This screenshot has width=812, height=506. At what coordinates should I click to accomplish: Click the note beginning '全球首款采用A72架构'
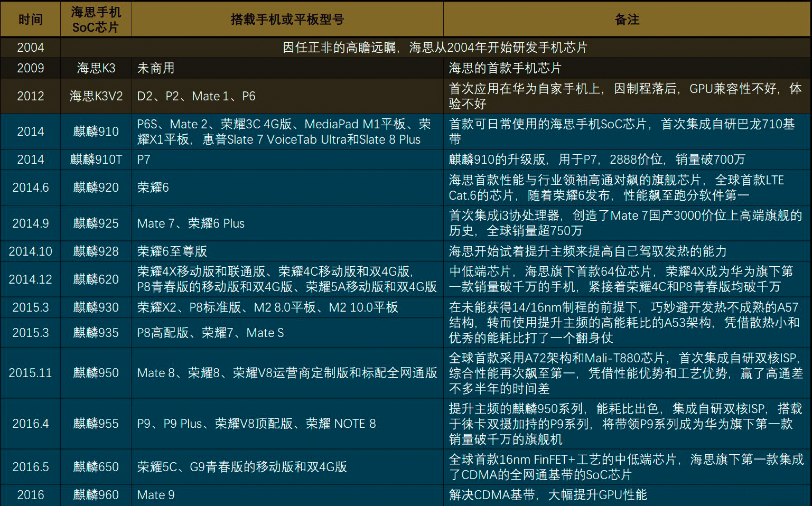[x=626, y=373]
